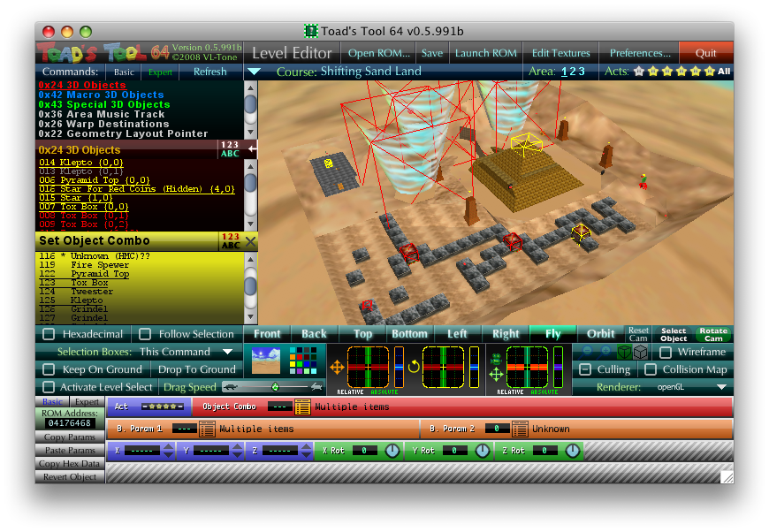Click the X Rot dial icon
This screenshot has height=532, width=769.
[x=392, y=451]
